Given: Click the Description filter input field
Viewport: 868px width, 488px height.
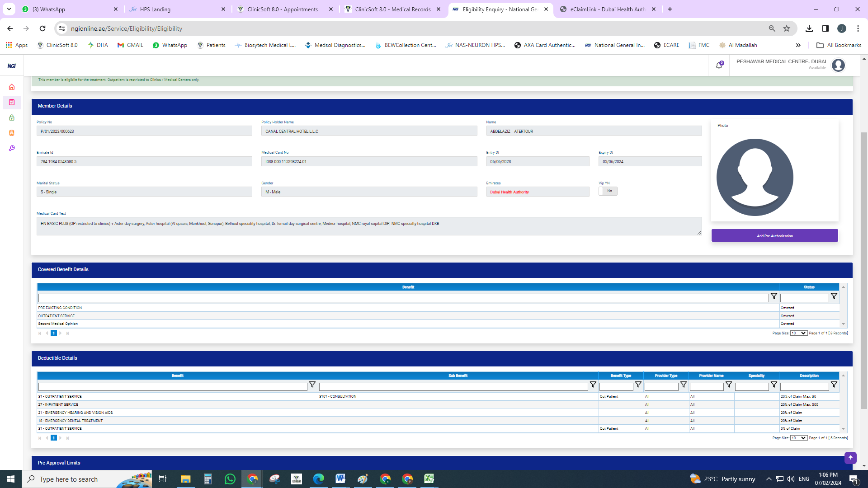Looking at the screenshot, I should (804, 387).
